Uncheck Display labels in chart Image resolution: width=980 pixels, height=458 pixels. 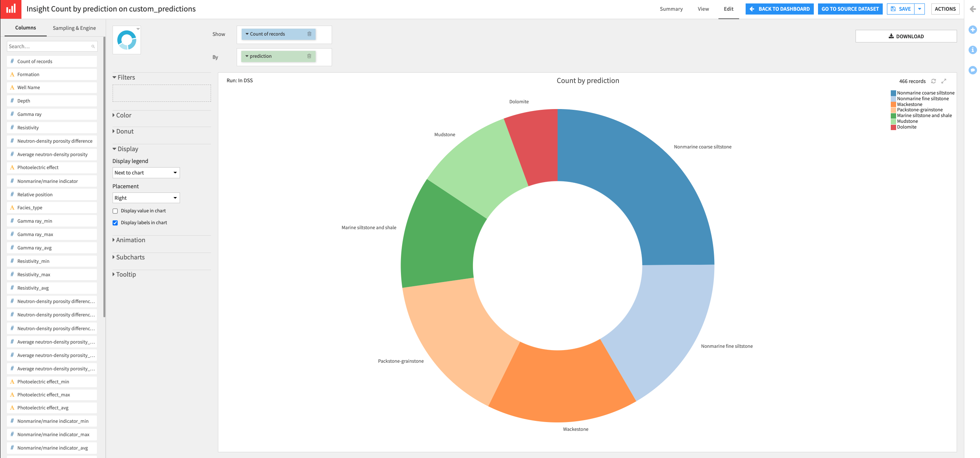point(115,223)
